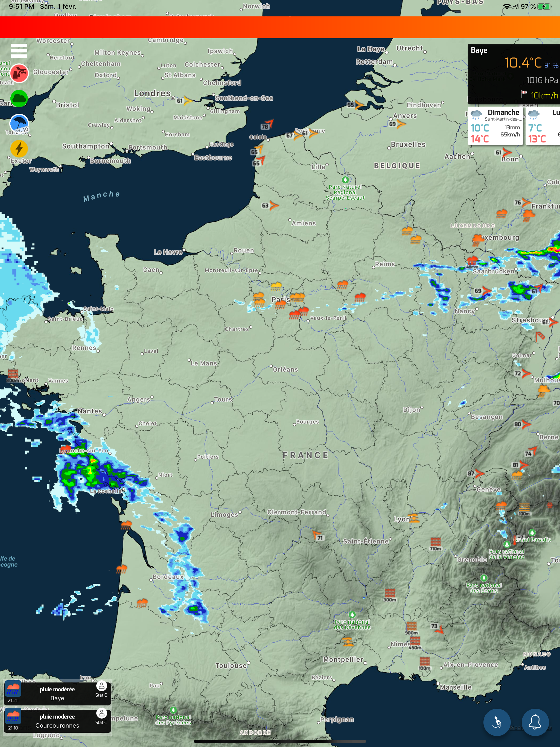Toggle the blue umbrella rain radar layer
The width and height of the screenshot is (560, 747).
click(x=19, y=124)
